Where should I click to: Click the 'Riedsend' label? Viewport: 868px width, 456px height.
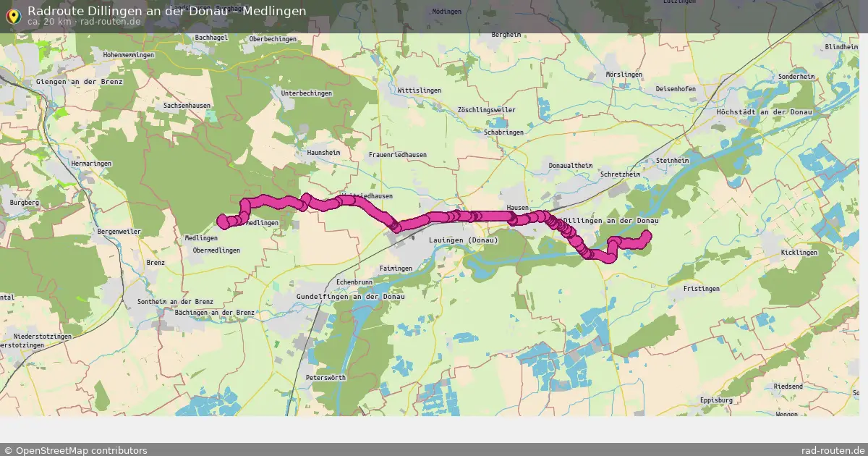click(788, 387)
